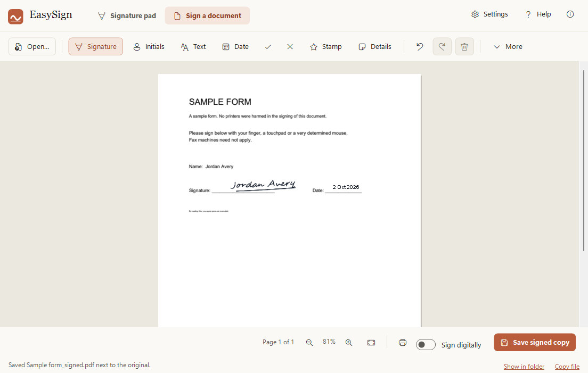Viewport: 588px width, 373px height.
Task: Select the Jordan Avery signature on the form
Action: tap(263, 185)
